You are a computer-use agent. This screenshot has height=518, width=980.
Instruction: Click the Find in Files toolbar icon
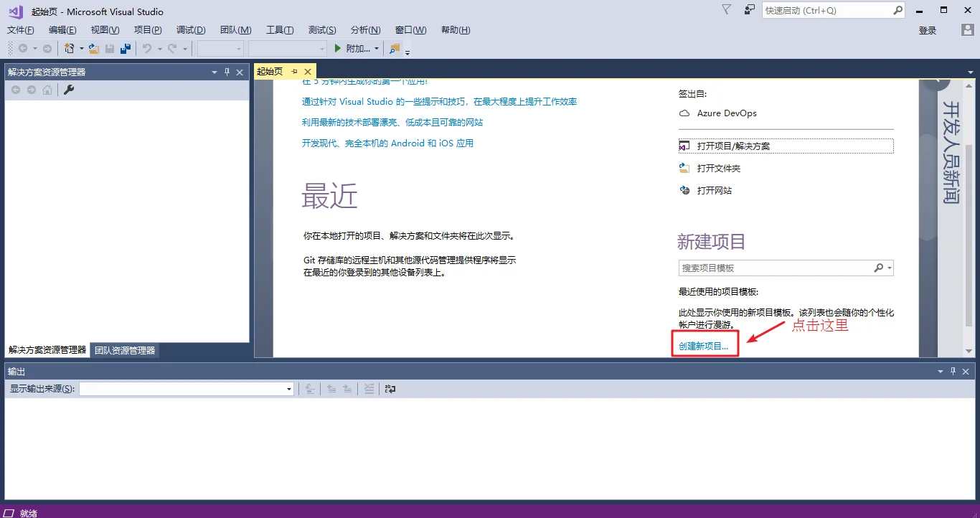pos(394,48)
